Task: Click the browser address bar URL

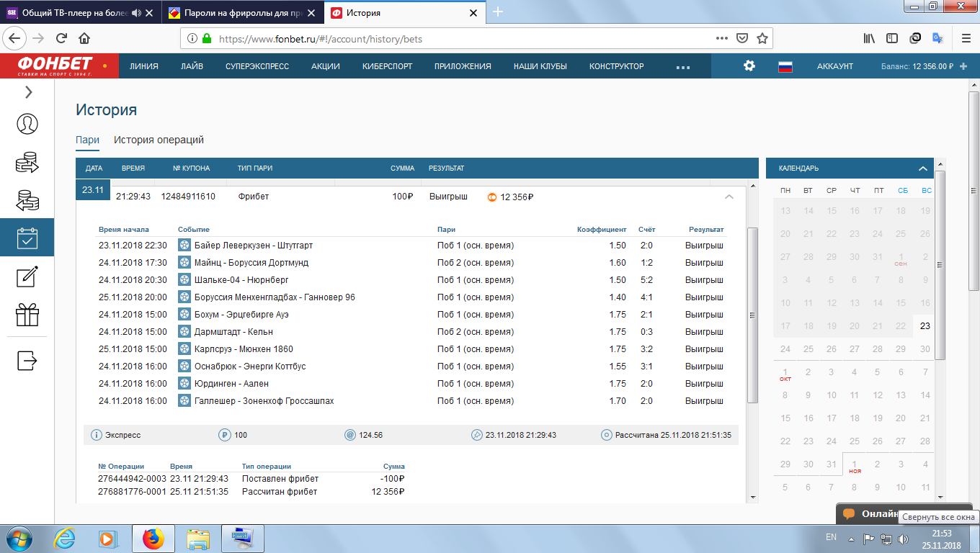Action: point(320,39)
